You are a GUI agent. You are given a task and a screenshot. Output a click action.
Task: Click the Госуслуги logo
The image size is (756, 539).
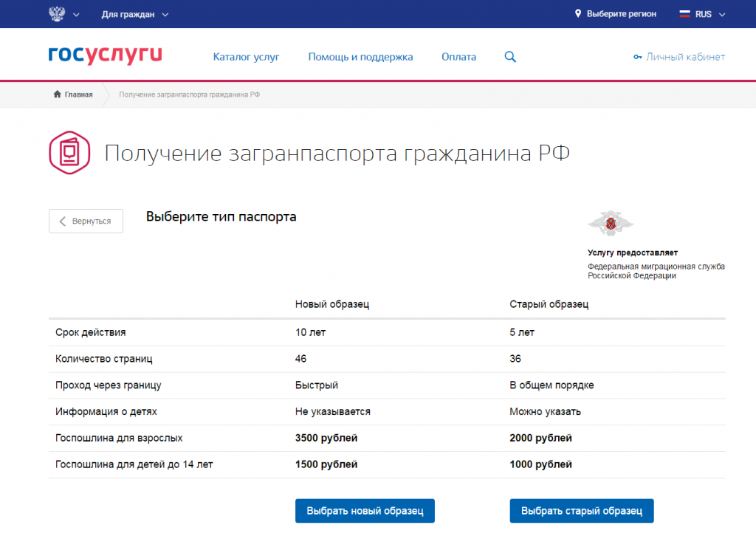click(105, 56)
